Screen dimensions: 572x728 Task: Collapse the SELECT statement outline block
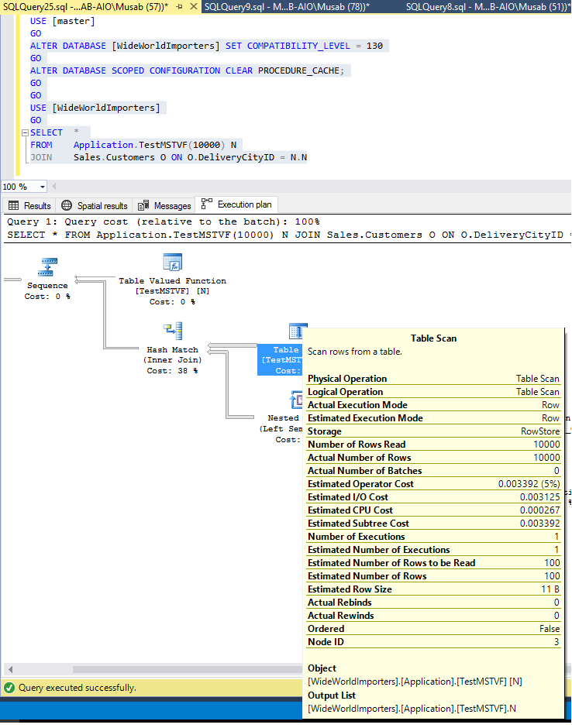point(25,132)
